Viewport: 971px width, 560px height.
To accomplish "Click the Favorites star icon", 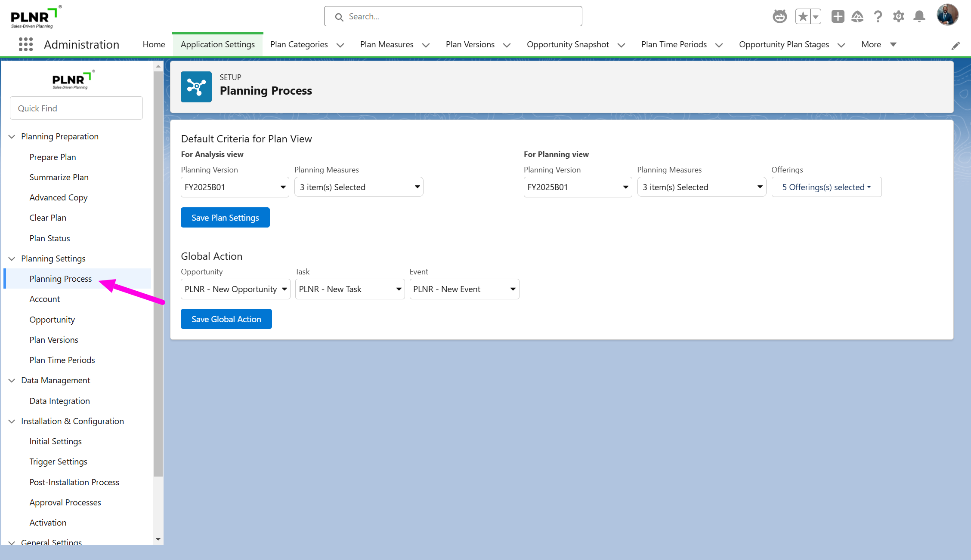I will pos(803,17).
